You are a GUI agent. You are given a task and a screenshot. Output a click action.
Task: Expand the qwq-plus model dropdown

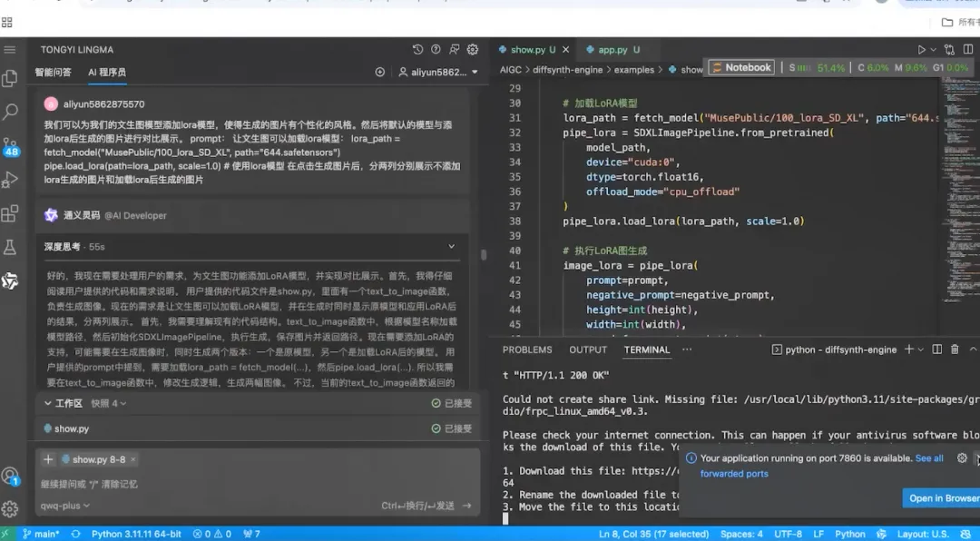coord(65,506)
